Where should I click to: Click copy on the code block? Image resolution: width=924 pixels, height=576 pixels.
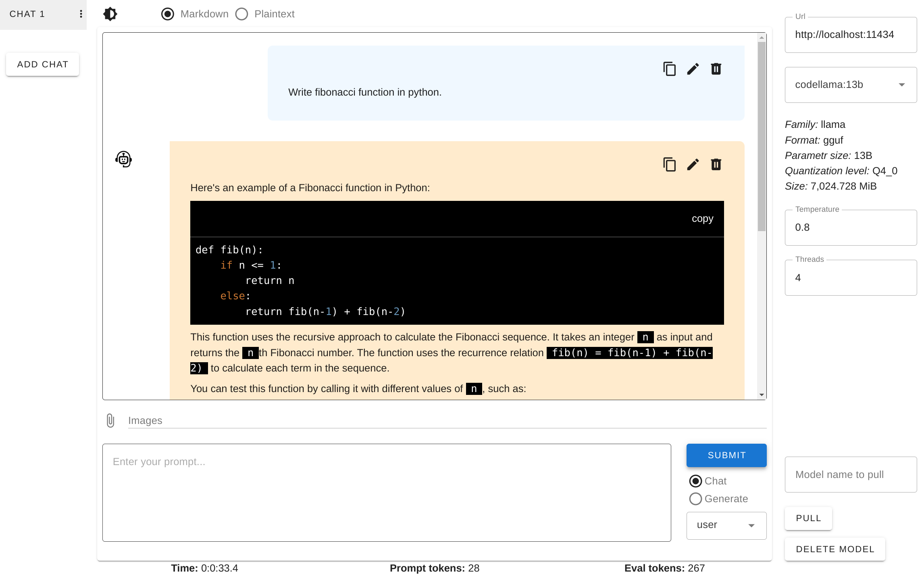coord(702,219)
